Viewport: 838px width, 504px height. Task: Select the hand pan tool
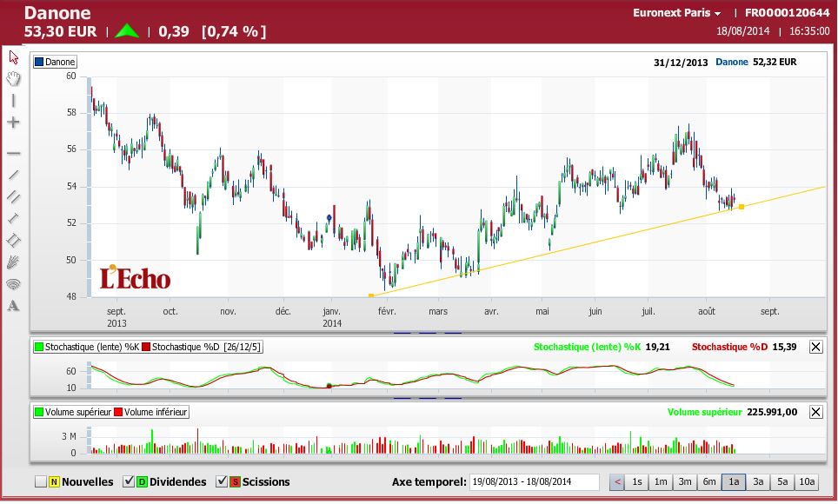pyautogui.click(x=13, y=79)
